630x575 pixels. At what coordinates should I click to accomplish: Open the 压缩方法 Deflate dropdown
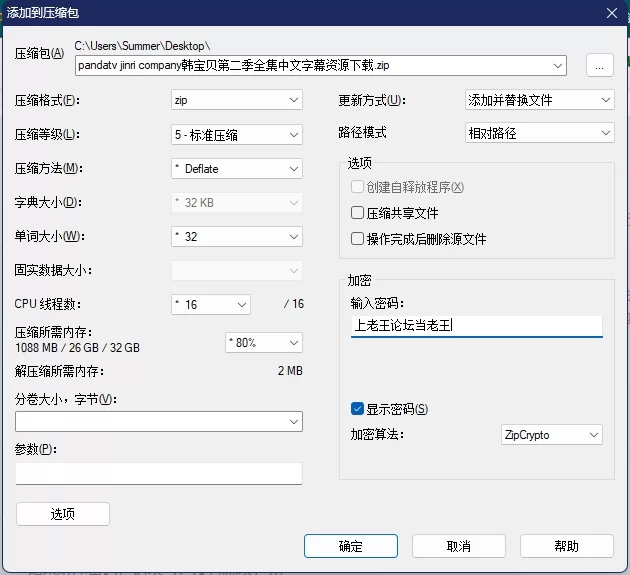[x=237, y=169]
